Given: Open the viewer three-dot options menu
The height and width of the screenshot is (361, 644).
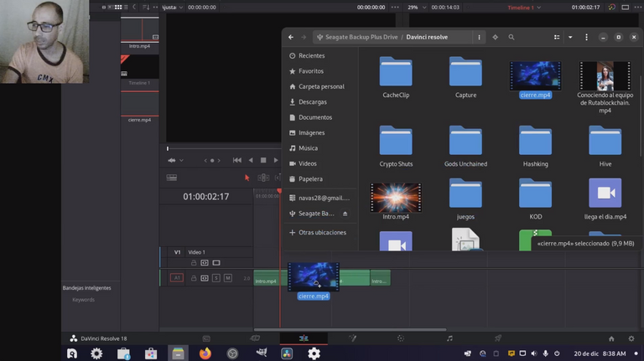Looking at the screenshot, I should 395,8.
